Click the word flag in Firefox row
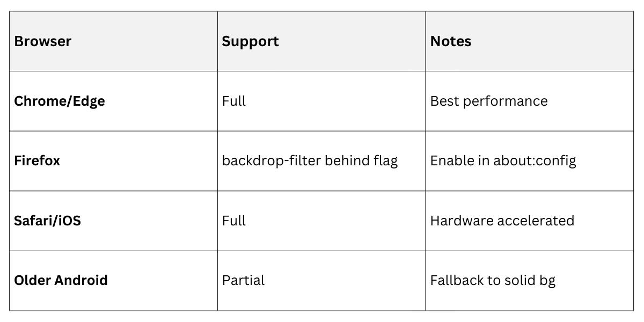 (x=384, y=161)
